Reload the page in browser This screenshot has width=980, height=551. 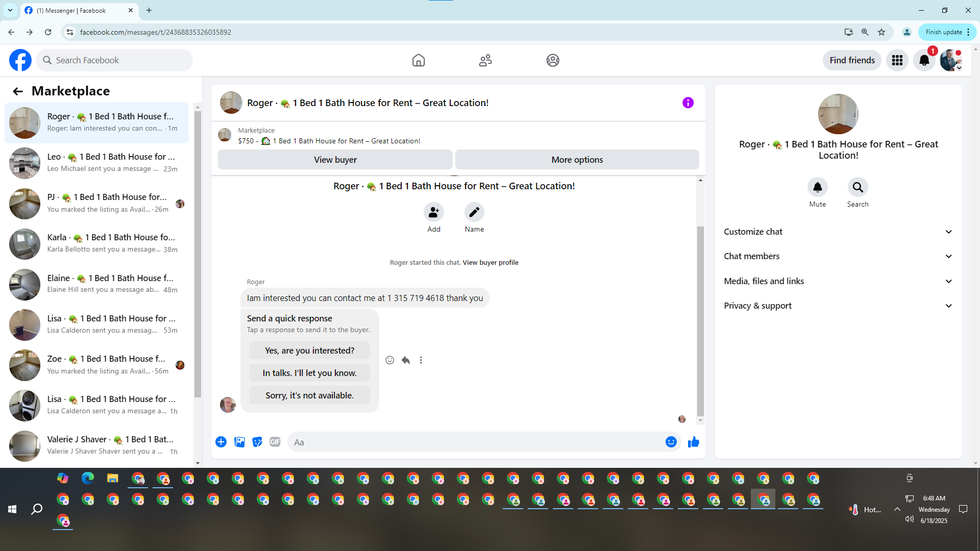48,32
